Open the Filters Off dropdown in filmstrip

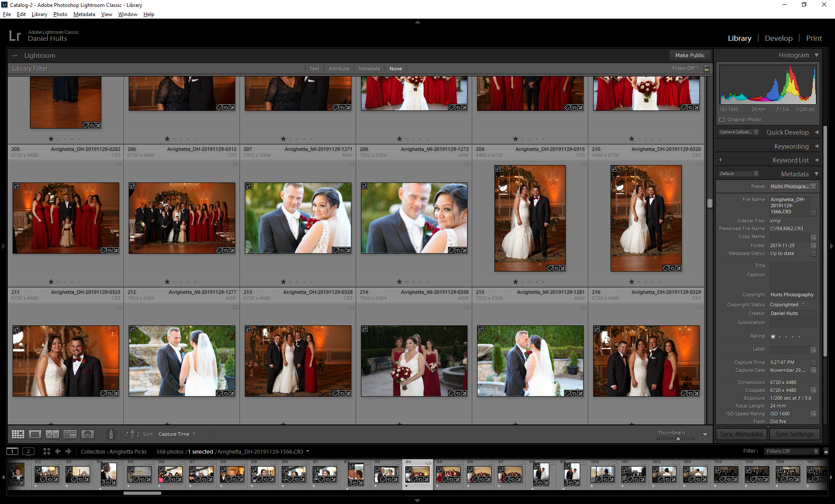point(792,451)
